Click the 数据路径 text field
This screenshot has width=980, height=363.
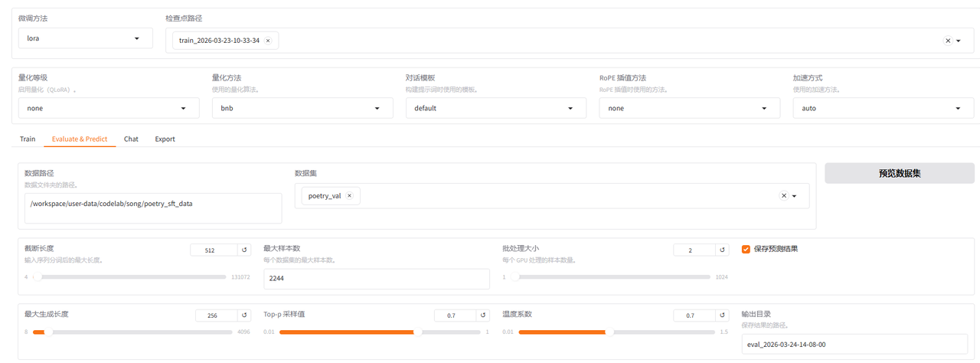pos(153,208)
